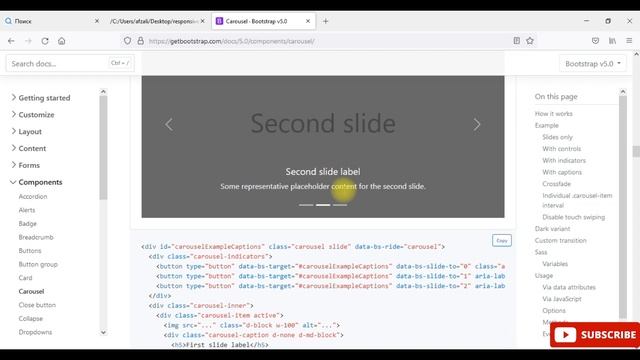The height and width of the screenshot is (360, 640).
Task: Open the browser library icon
Action: pyautogui.click(x=612, y=41)
